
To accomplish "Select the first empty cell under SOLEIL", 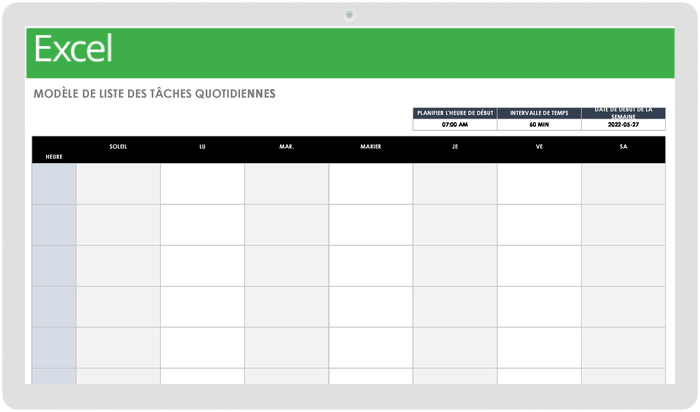I will point(118,184).
